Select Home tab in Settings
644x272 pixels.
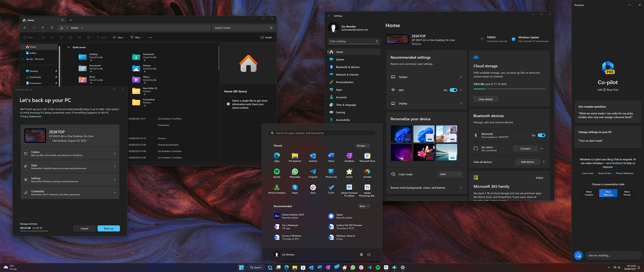[339, 52]
